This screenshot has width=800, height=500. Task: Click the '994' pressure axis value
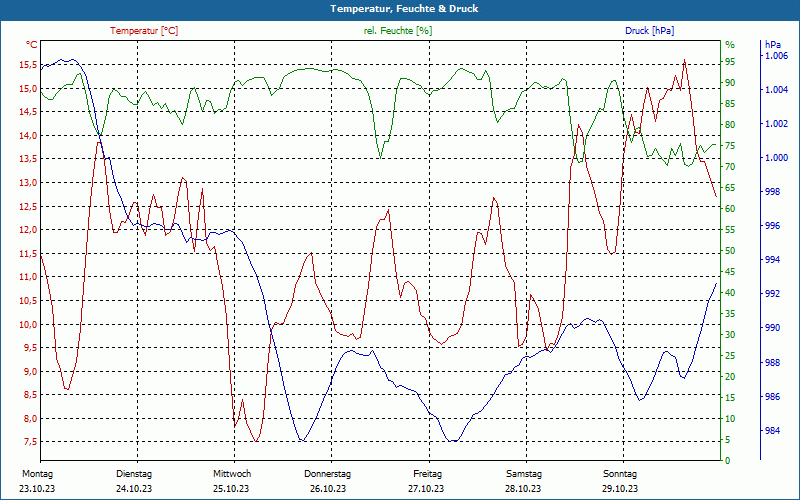(772, 260)
